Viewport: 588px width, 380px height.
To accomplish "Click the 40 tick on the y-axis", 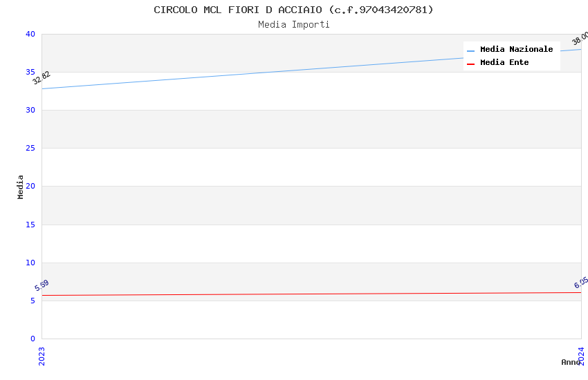I will [30, 34].
